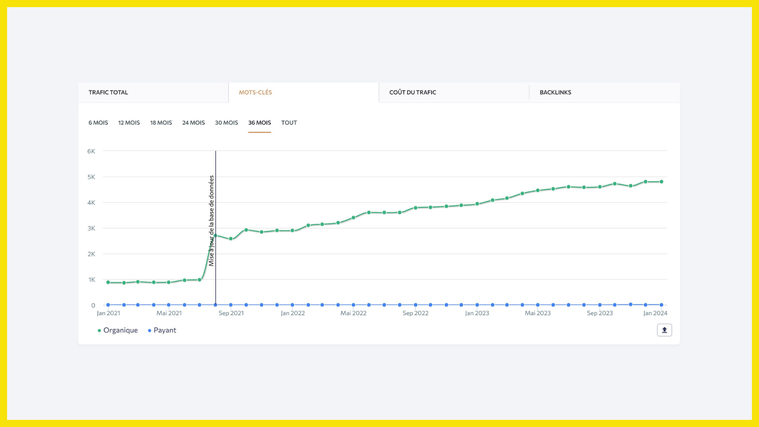Open the COÛT DU TRAFIC tab
The image size is (759, 427).
(x=413, y=92)
